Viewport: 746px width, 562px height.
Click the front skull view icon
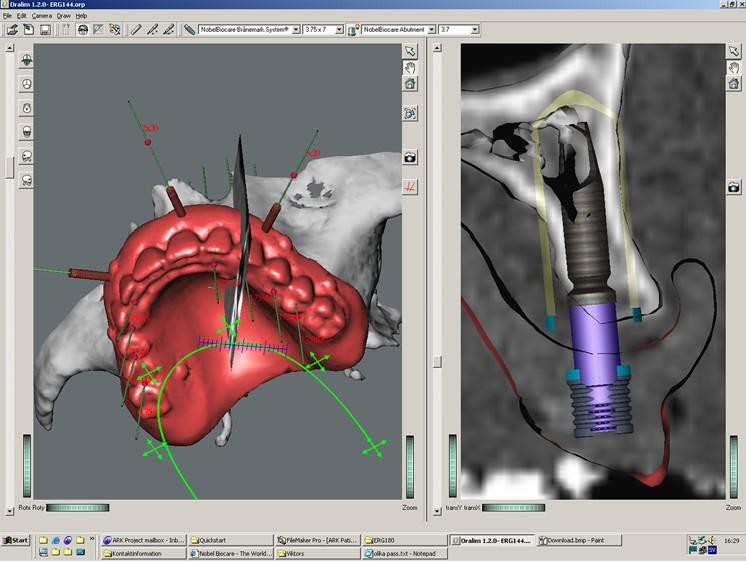pos(26,131)
